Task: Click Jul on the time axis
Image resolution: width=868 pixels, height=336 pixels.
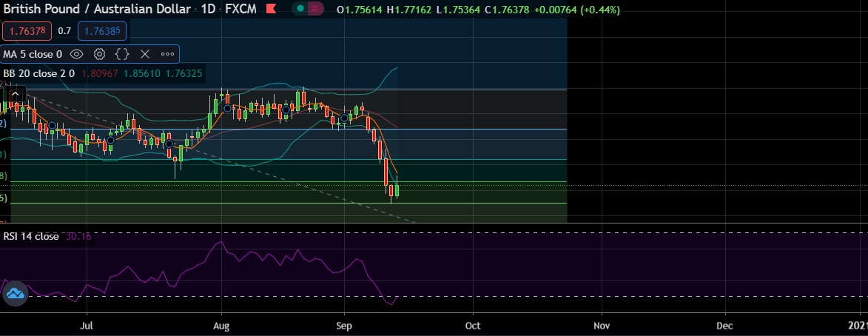Action: click(x=87, y=326)
